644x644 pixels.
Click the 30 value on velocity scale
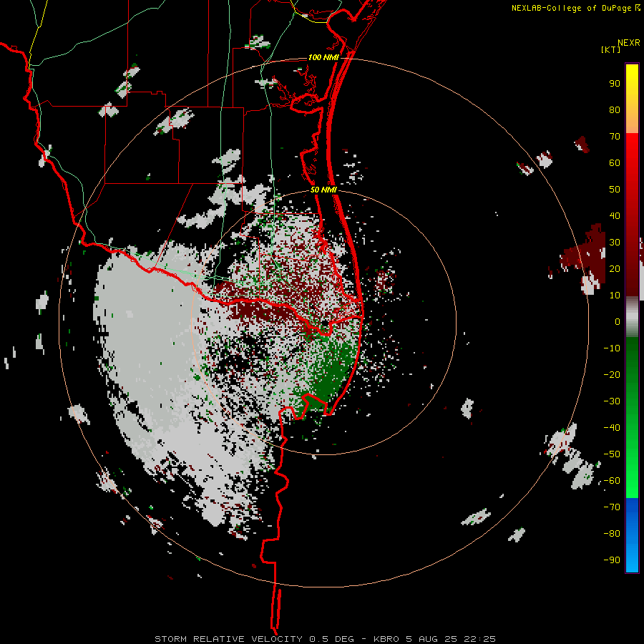(615, 243)
